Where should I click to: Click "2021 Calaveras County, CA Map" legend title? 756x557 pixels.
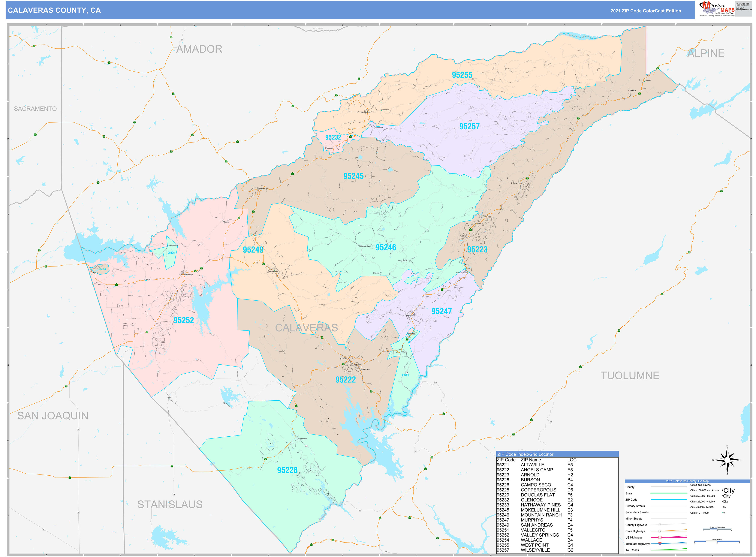pyautogui.click(x=687, y=481)
